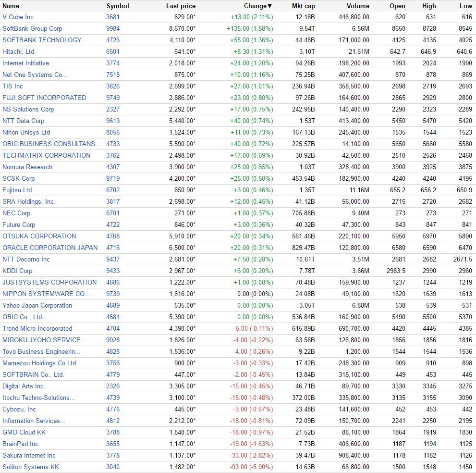Open SCSK Corp company link

click(19, 179)
